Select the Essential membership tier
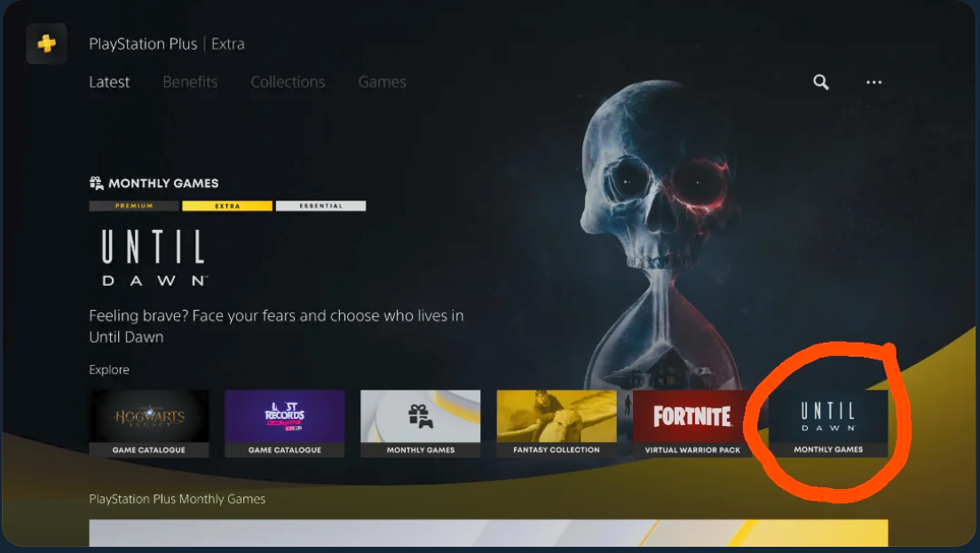Viewport: 980px width, 553px height. (321, 205)
